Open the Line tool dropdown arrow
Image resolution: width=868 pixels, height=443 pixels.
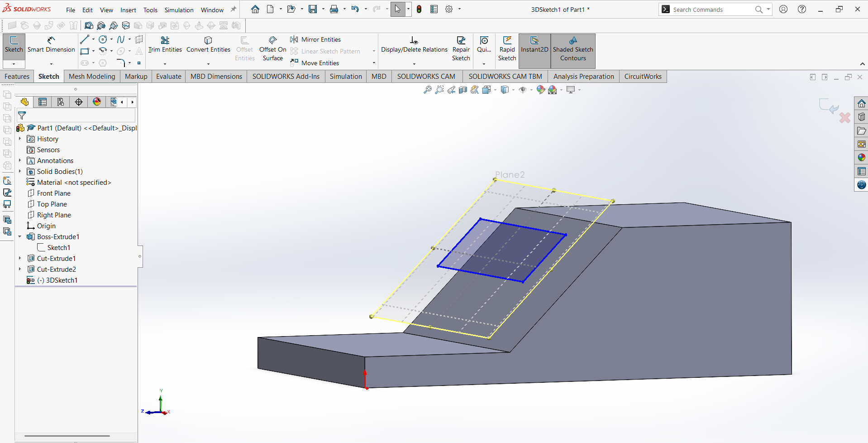93,39
